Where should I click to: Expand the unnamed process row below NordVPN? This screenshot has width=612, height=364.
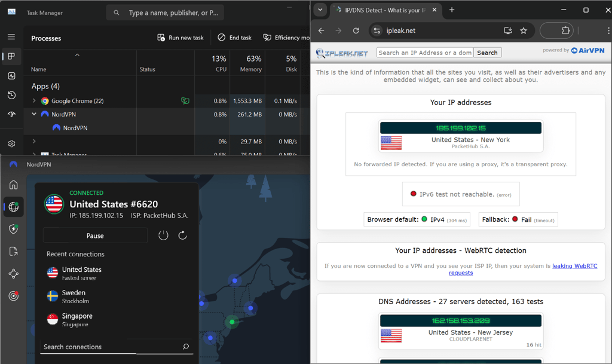[x=34, y=141]
